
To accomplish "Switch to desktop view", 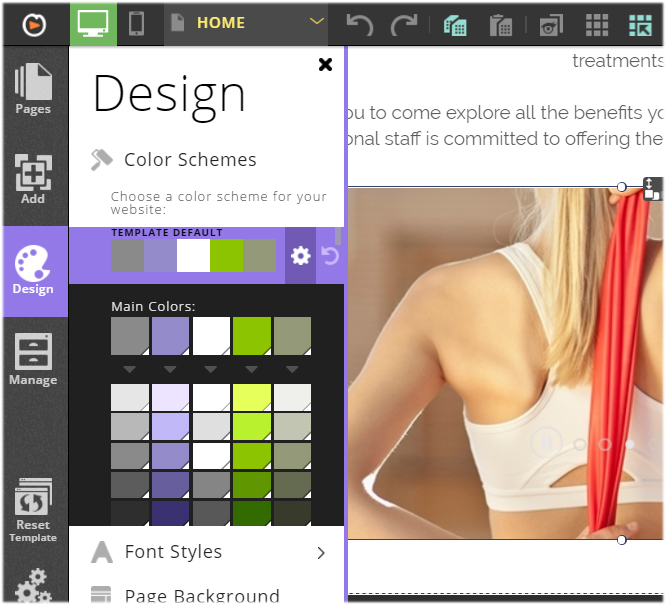I will click(93, 23).
